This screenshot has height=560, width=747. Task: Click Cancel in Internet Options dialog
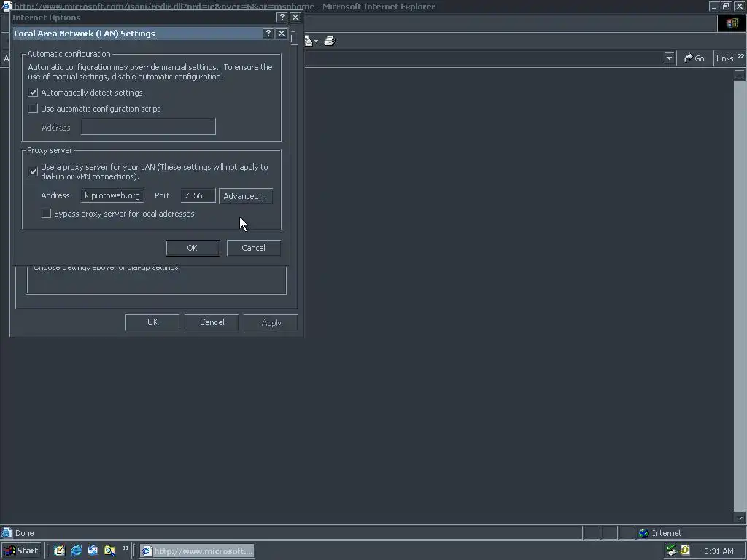212,322
